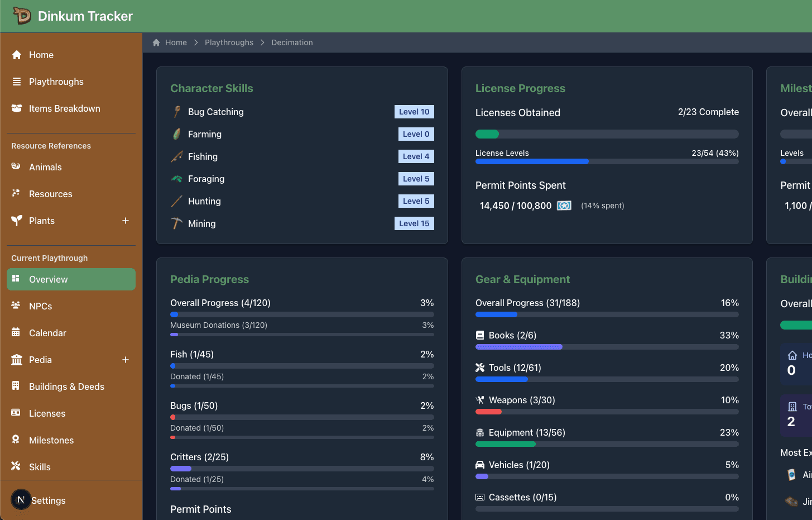This screenshot has height=520, width=812.
Task: Click the Mining Level 15 badge
Action: click(414, 223)
